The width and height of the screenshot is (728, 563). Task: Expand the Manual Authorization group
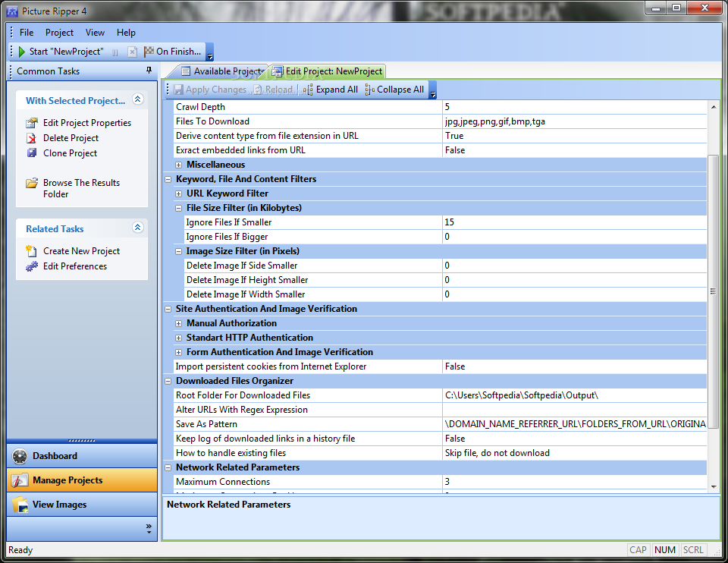178,323
